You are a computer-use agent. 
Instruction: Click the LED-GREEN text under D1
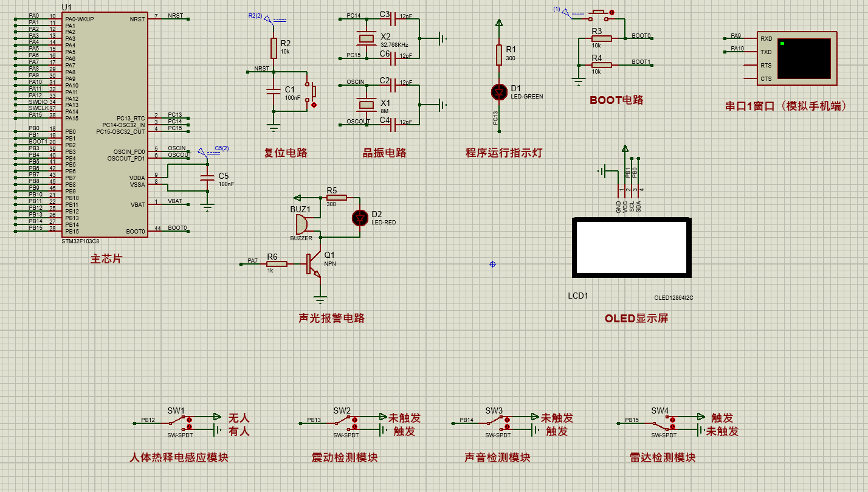click(x=527, y=97)
